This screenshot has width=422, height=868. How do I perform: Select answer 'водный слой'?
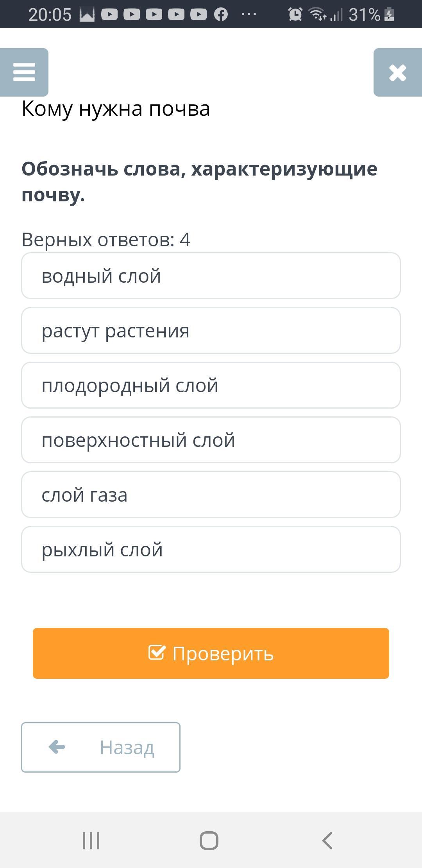tap(211, 276)
